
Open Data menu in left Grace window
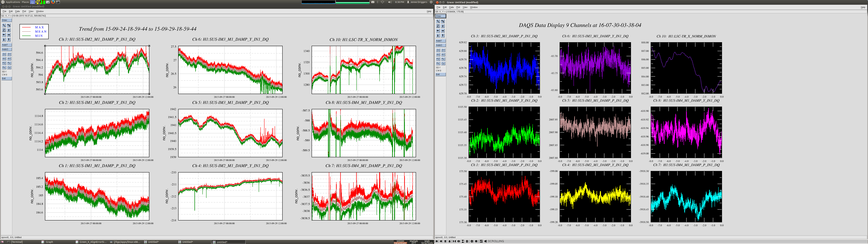point(17,12)
